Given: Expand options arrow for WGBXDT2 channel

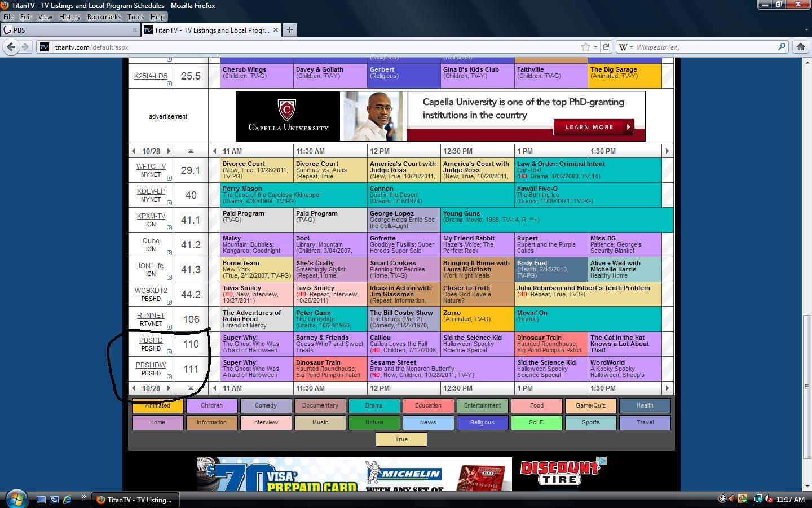Looking at the screenshot, I should pos(169,303).
